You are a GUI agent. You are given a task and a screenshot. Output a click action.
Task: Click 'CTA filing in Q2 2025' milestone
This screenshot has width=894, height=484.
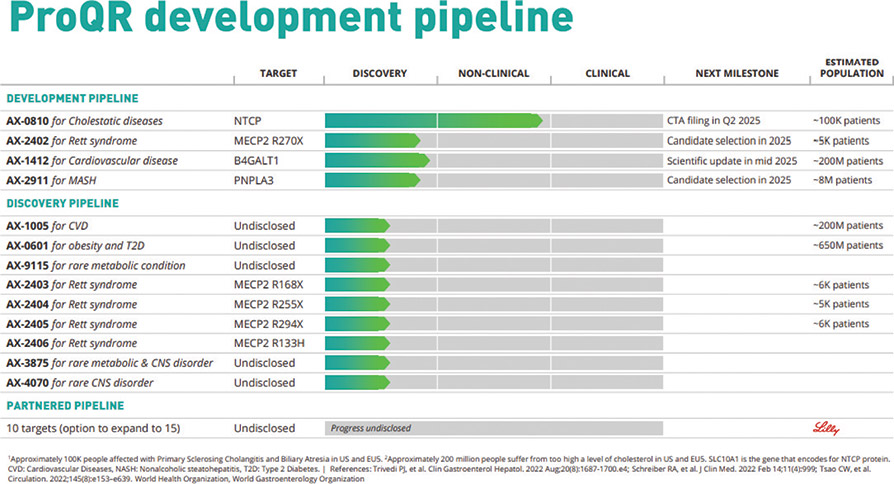714,121
